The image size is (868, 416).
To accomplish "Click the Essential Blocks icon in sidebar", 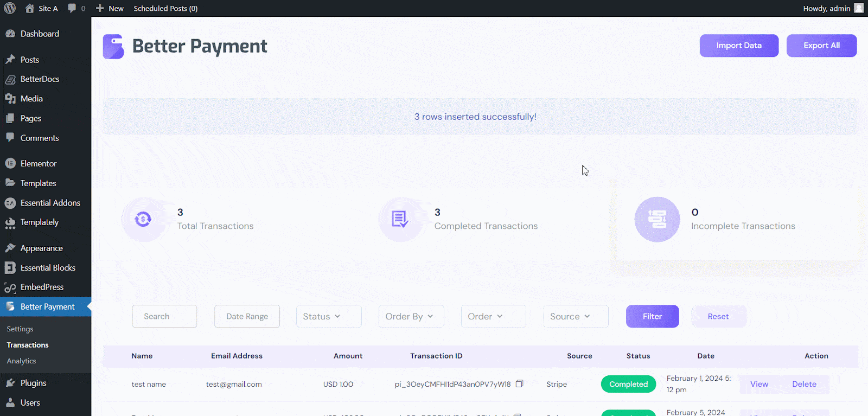I will click(x=10, y=267).
